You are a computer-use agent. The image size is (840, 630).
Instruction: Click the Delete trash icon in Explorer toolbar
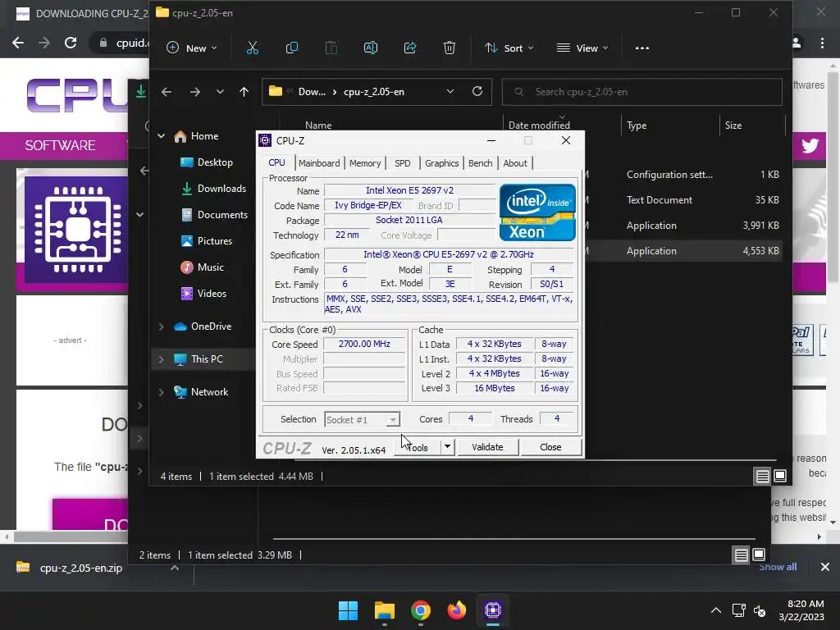click(x=450, y=48)
